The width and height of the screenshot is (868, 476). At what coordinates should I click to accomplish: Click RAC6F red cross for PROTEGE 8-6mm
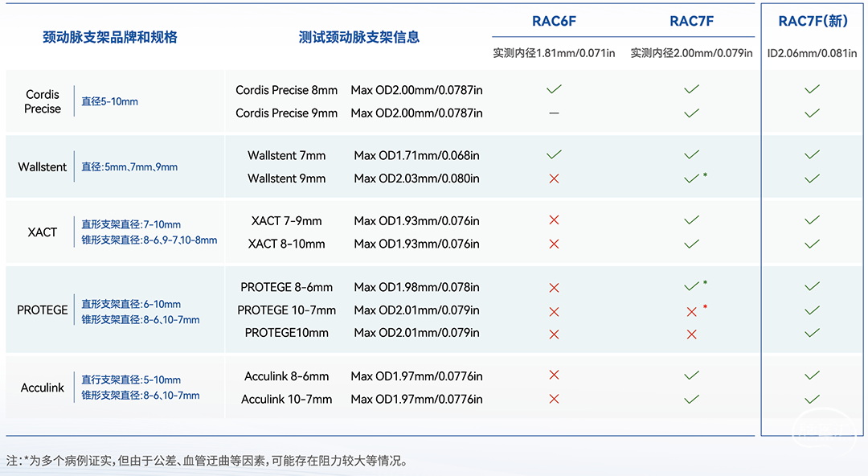[x=554, y=288]
